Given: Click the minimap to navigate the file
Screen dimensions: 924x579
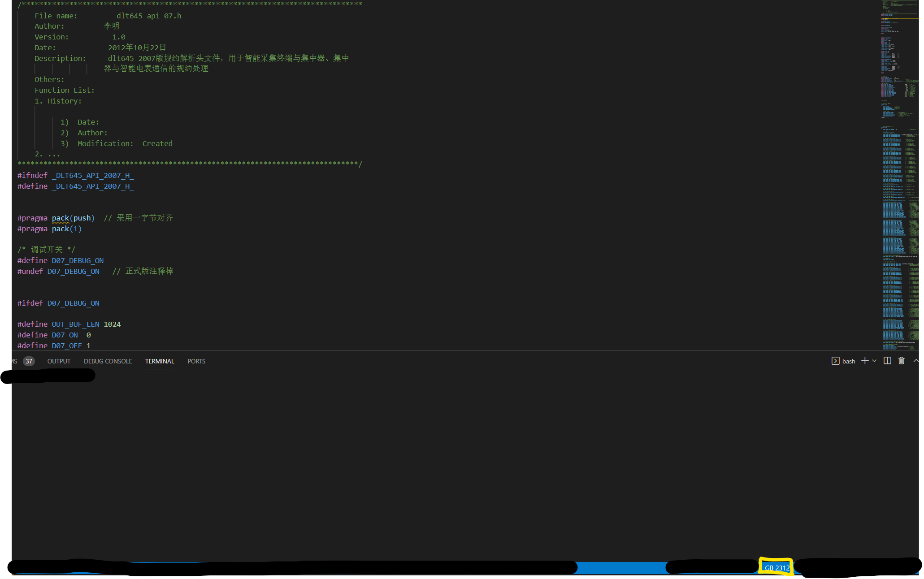Looking at the screenshot, I should [897, 179].
